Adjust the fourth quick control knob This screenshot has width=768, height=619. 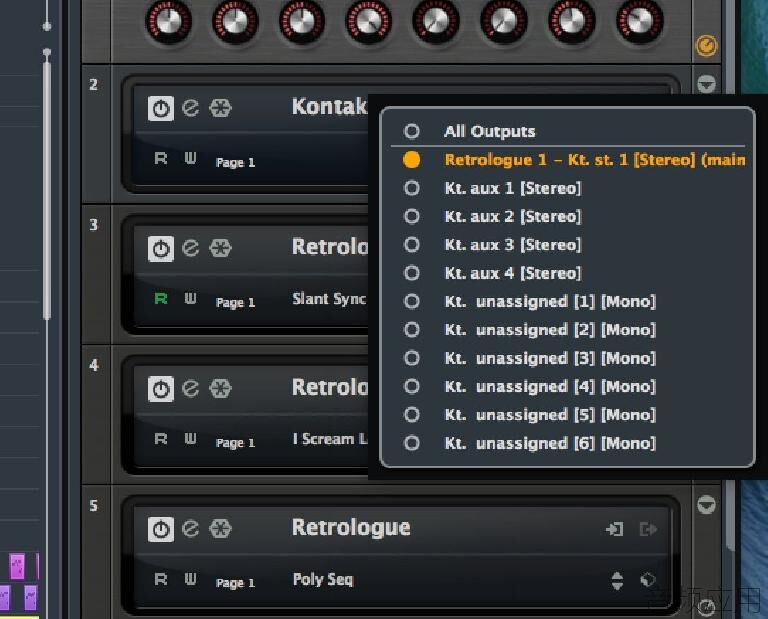click(x=369, y=22)
